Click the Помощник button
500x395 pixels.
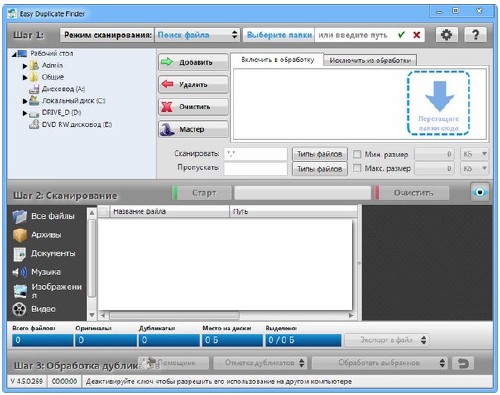[x=173, y=363]
